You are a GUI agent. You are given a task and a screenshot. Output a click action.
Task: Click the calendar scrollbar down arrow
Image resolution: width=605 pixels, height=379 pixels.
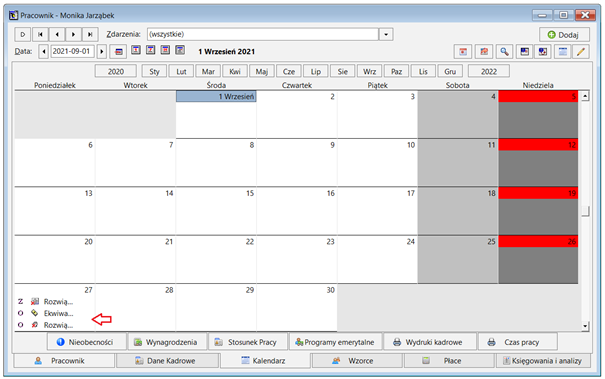(585, 326)
